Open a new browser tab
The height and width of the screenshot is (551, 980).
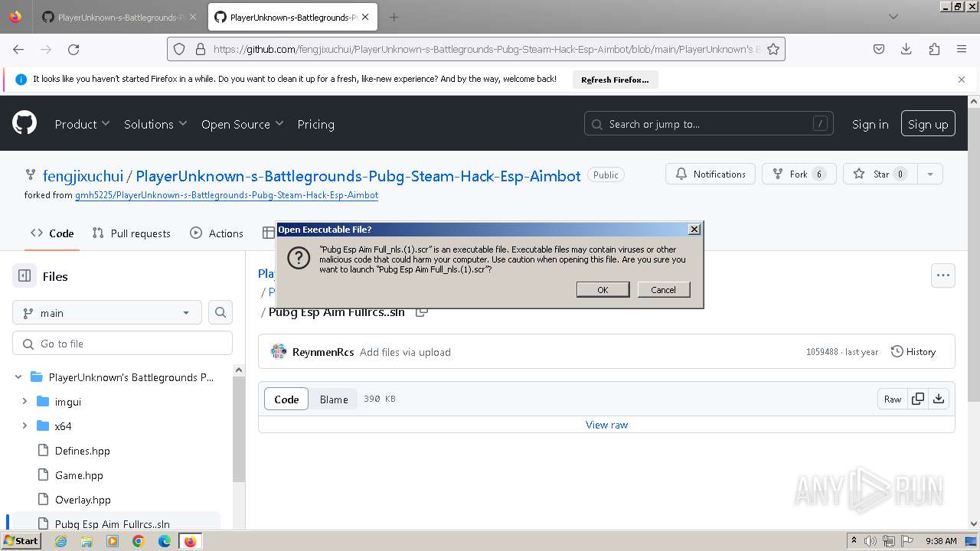pos(394,17)
